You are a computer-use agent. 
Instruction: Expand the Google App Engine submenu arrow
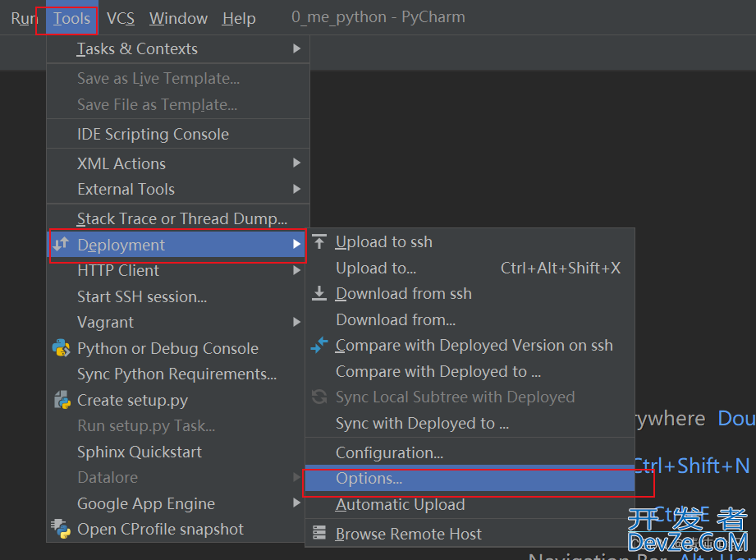297,503
